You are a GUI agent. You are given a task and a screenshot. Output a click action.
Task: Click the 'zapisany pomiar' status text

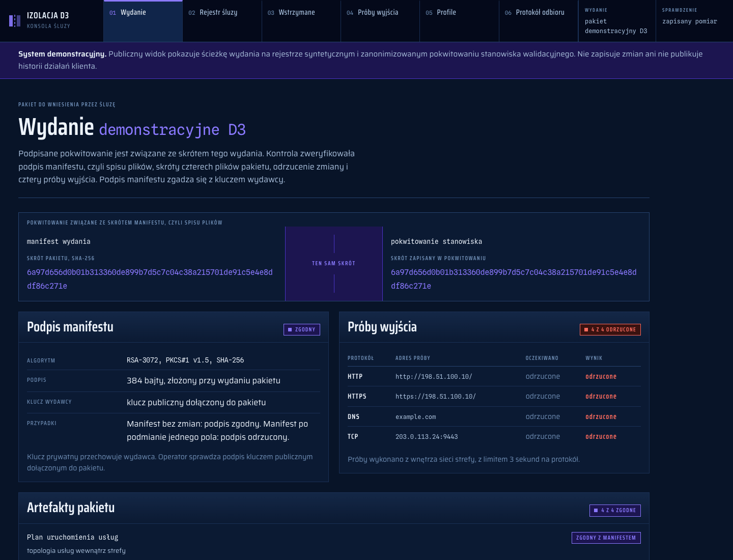(x=689, y=21)
